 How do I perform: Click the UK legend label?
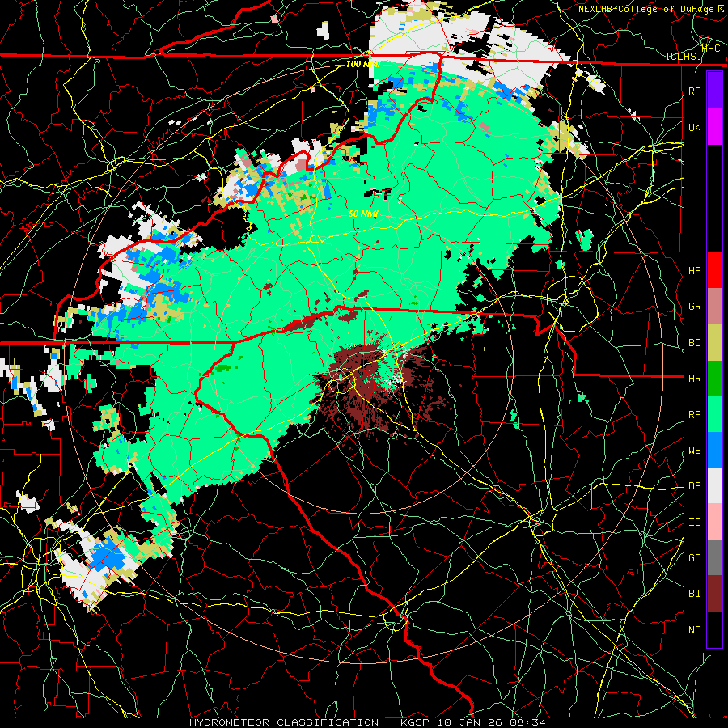[x=695, y=127]
